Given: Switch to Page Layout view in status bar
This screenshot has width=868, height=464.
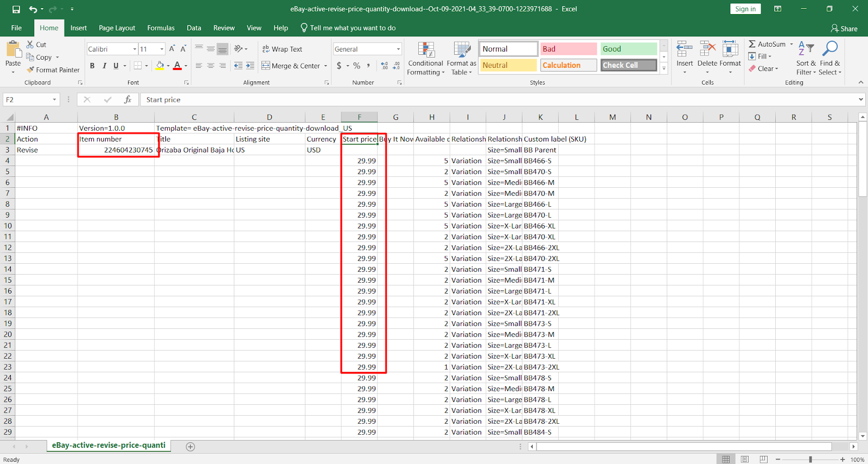Looking at the screenshot, I should pyautogui.click(x=745, y=459).
